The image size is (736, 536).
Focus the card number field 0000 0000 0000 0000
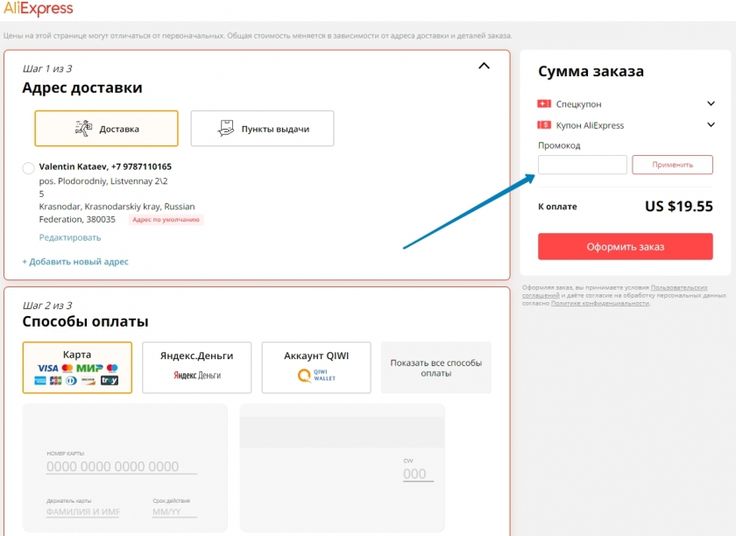[121, 467]
